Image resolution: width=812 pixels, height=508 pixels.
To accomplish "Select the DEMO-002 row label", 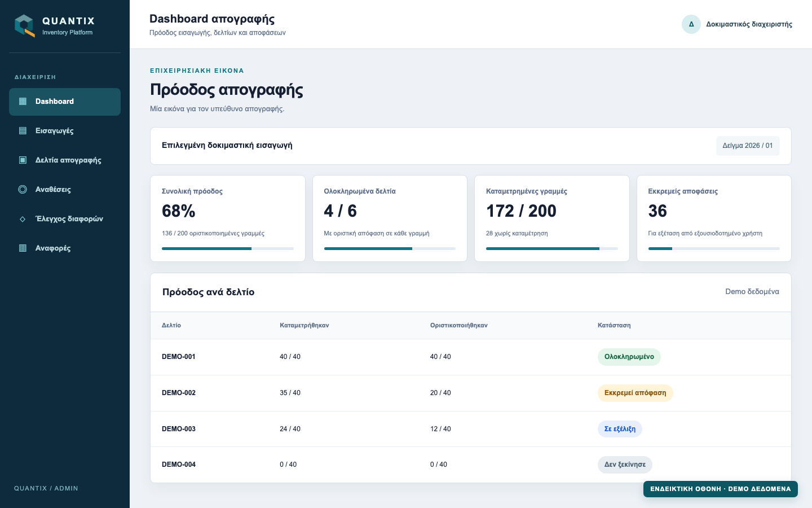I will (x=179, y=393).
